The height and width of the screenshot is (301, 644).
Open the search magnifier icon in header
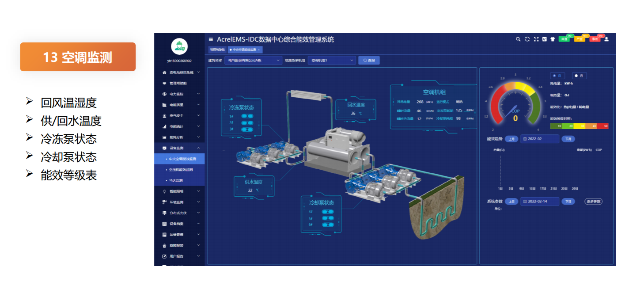pyautogui.click(x=518, y=39)
